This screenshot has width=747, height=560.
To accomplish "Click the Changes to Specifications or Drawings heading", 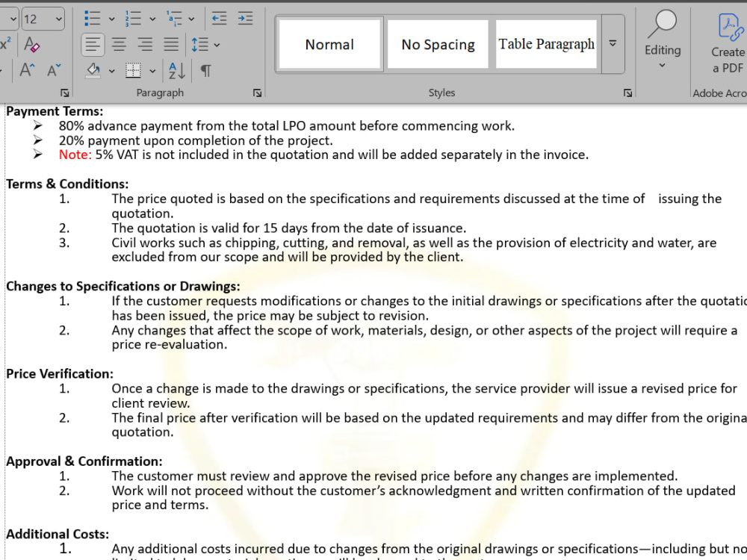I will [123, 286].
